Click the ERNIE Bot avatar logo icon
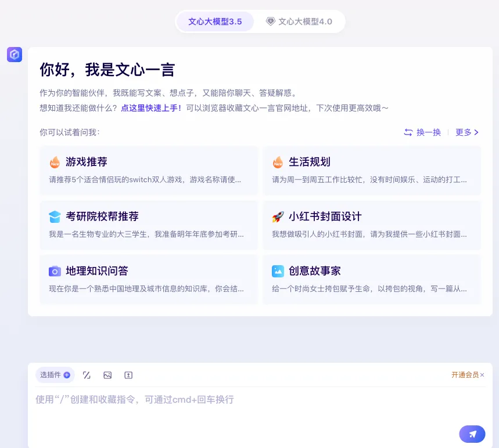 coord(15,55)
